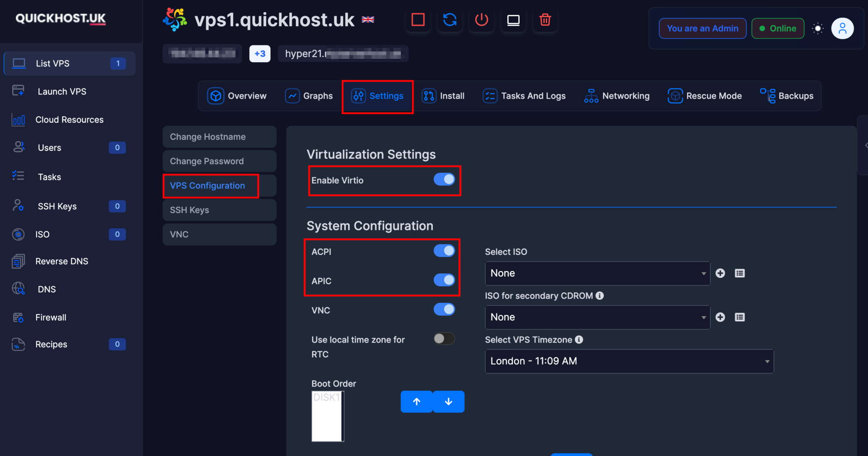This screenshot has width=868, height=456.
Task: Toggle VNC switch in System Configuration
Action: point(444,310)
